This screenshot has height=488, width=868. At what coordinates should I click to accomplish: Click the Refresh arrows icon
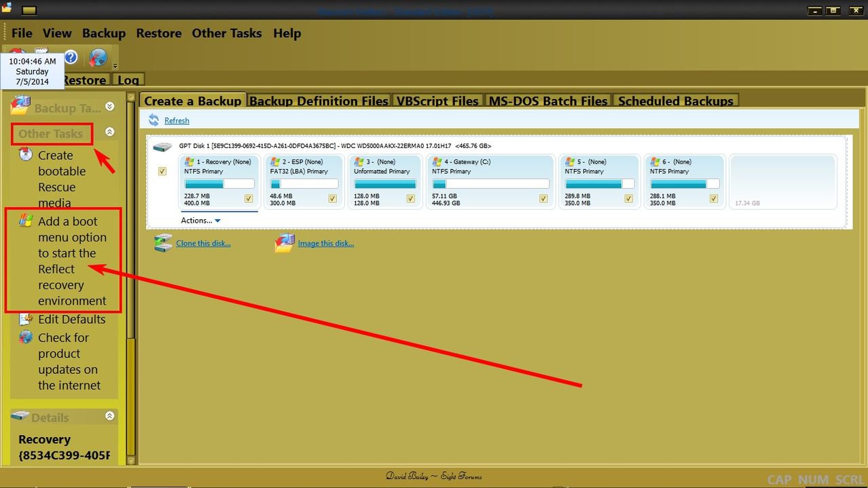(x=153, y=120)
